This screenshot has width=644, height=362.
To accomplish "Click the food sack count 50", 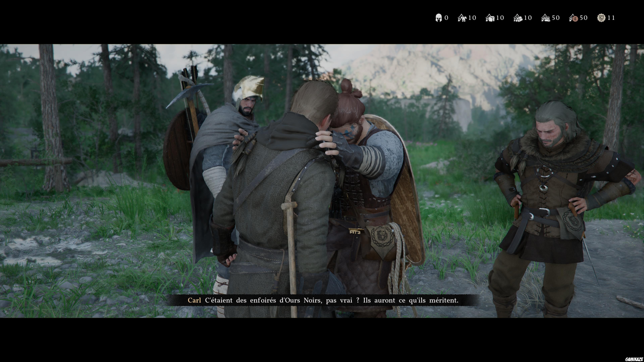I will [x=555, y=18].
